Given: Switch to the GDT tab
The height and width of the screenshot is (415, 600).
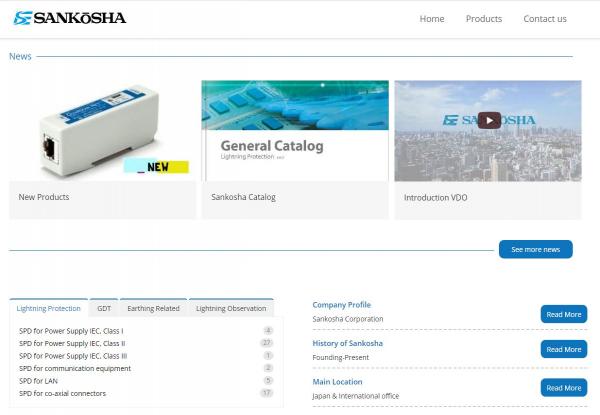Looking at the screenshot, I should pos(104,308).
